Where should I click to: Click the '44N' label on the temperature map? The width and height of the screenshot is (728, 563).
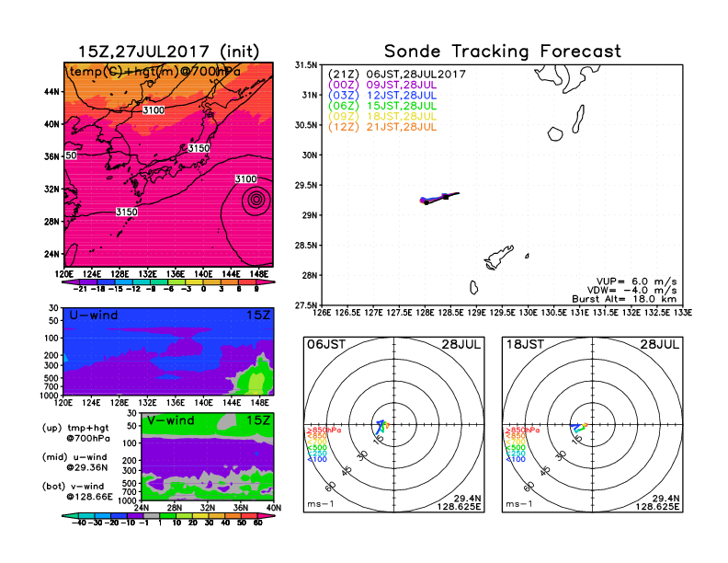pyautogui.click(x=51, y=92)
